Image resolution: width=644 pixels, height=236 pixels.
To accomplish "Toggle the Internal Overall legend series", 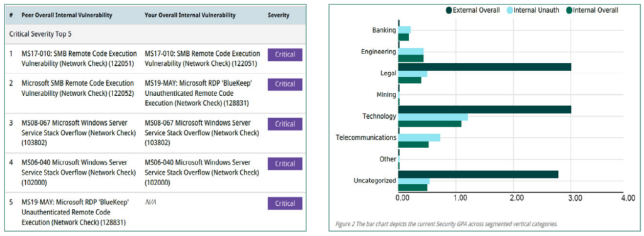I will [x=592, y=10].
